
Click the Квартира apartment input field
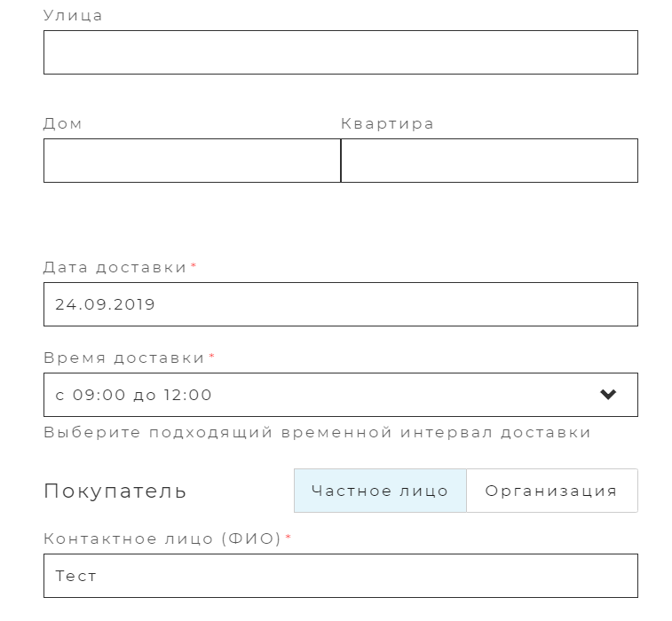click(489, 161)
